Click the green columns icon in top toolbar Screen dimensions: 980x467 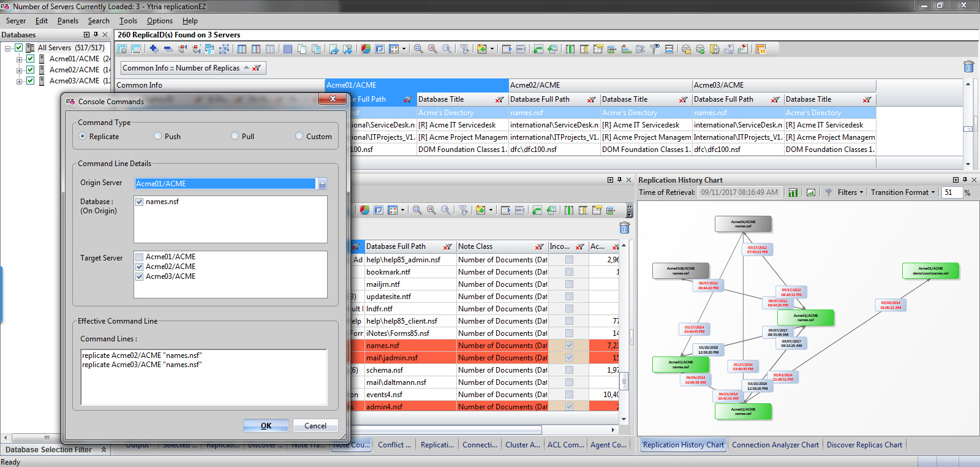(x=570, y=49)
